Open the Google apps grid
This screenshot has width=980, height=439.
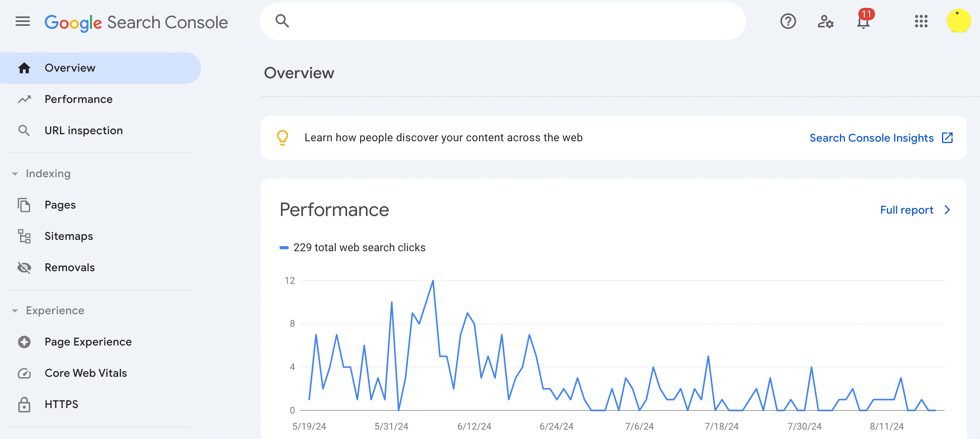(922, 22)
